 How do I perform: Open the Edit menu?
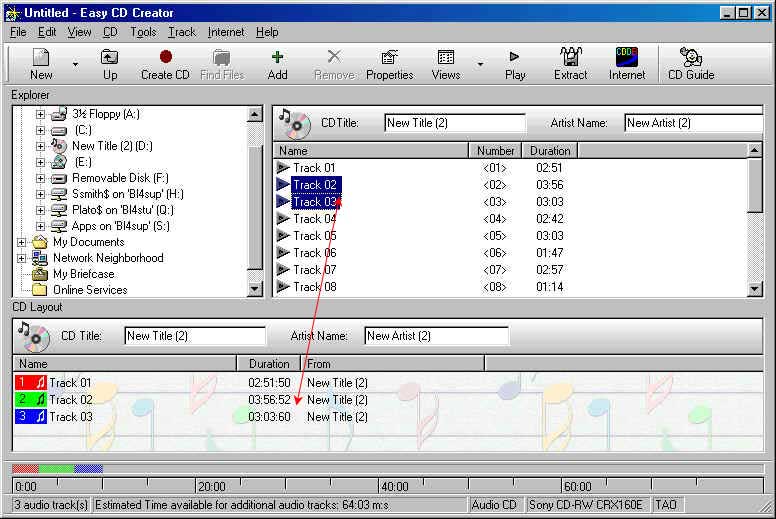(x=47, y=32)
